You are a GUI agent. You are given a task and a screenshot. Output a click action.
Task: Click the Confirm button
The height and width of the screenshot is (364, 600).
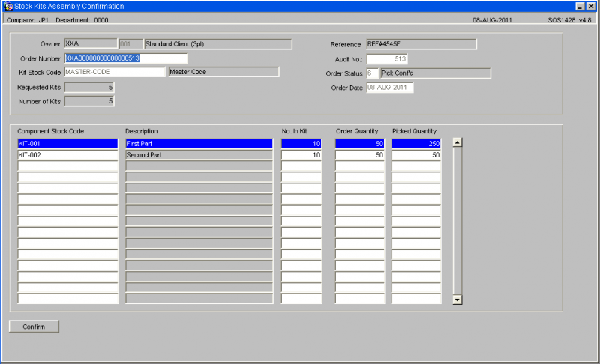[x=34, y=327]
